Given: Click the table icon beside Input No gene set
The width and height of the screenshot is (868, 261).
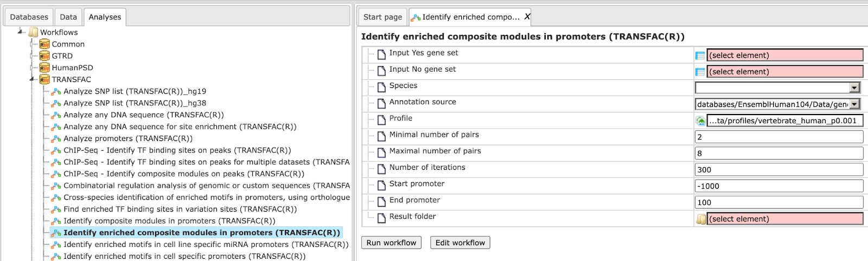Looking at the screenshot, I should coord(700,72).
